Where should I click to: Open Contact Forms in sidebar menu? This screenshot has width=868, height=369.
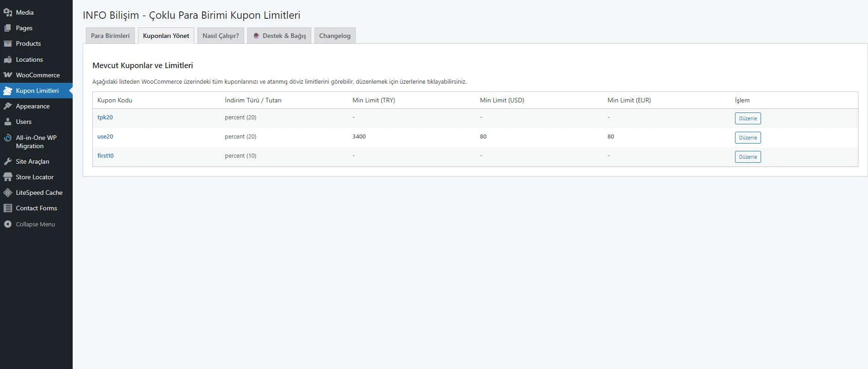tap(36, 208)
